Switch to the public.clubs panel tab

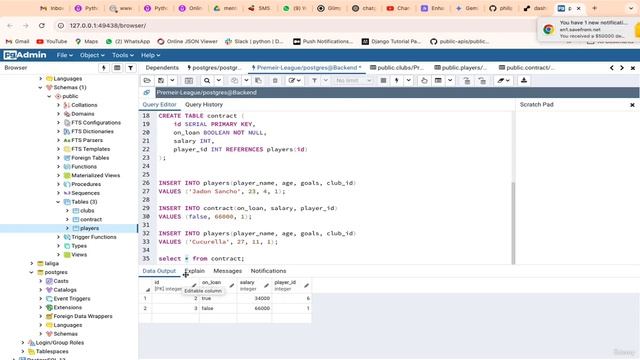point(397,68)
